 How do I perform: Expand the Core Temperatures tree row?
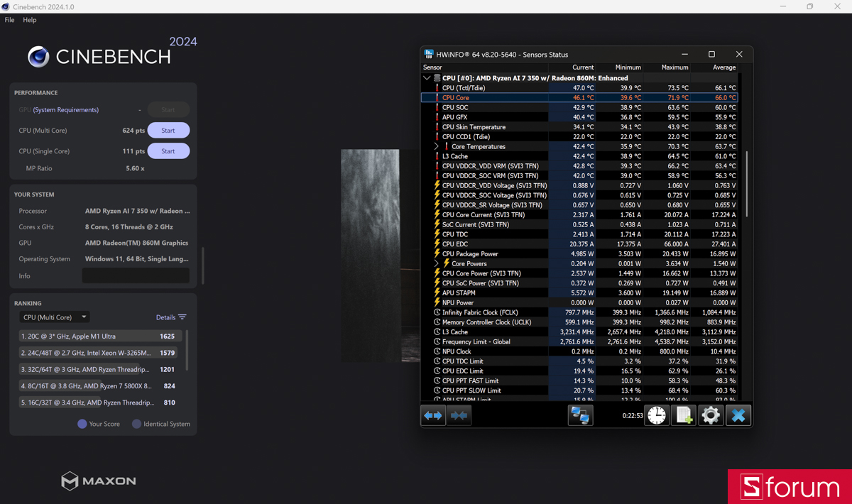click(x=437, y=146)
